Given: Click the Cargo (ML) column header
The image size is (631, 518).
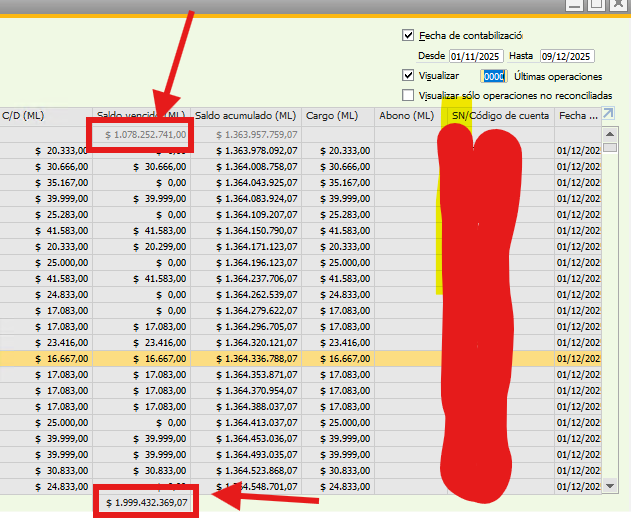Looking at the screenshot, I should pos(337,116).
